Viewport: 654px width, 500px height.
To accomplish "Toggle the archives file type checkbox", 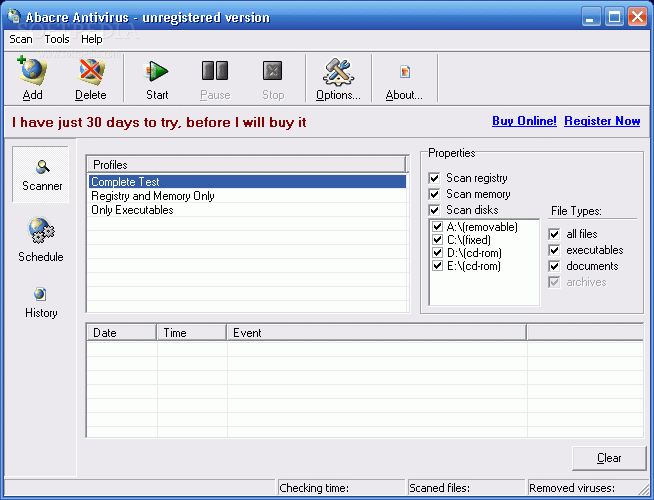I will [x=554, y=282].
